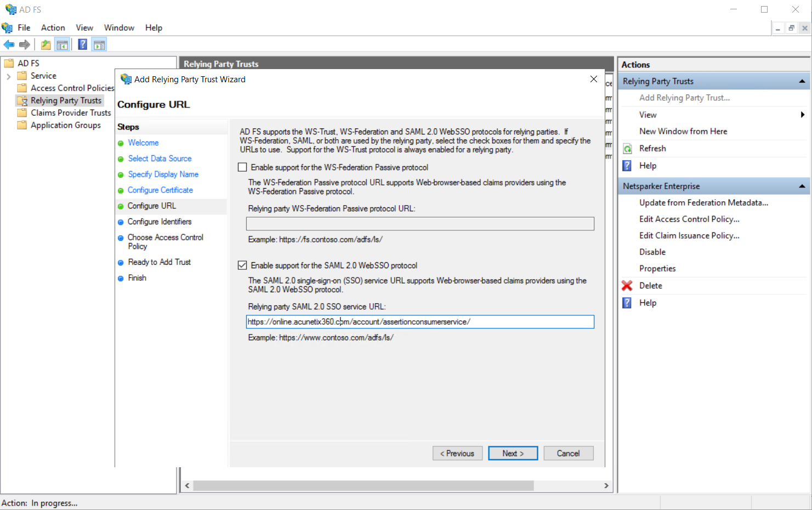
Task: Click Edit Claim Issuance Policy action
Action: (x=689, y=236)
